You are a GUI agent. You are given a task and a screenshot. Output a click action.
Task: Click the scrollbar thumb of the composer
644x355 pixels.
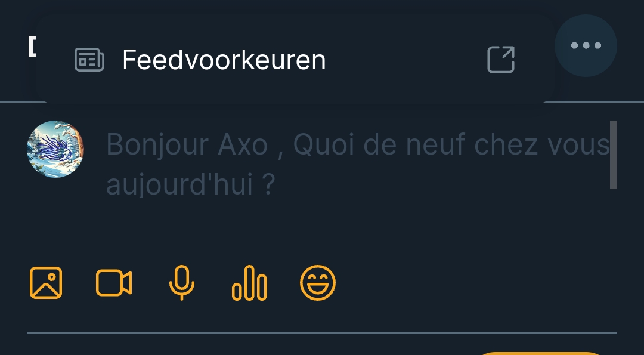614,155
